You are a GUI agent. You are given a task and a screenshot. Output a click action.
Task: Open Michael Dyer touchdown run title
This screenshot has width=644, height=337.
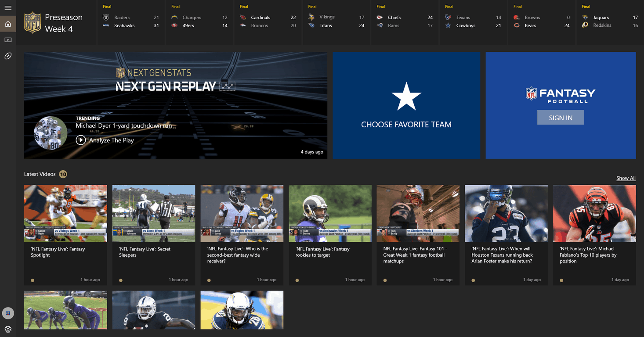coord(123,125)
